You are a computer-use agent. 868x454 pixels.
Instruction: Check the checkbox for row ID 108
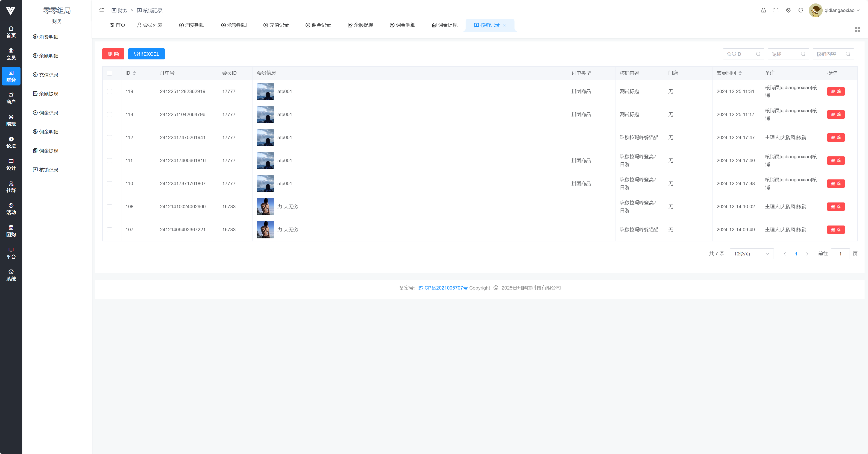click(x=109, y=207)
